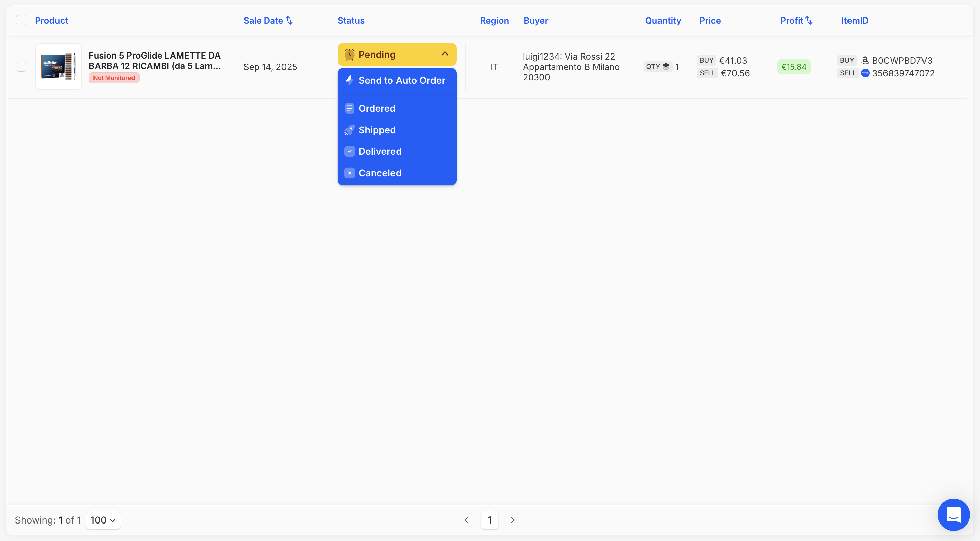
Task: Click the IT region cell
Action: pyautogui.click(x=494, y=67)
